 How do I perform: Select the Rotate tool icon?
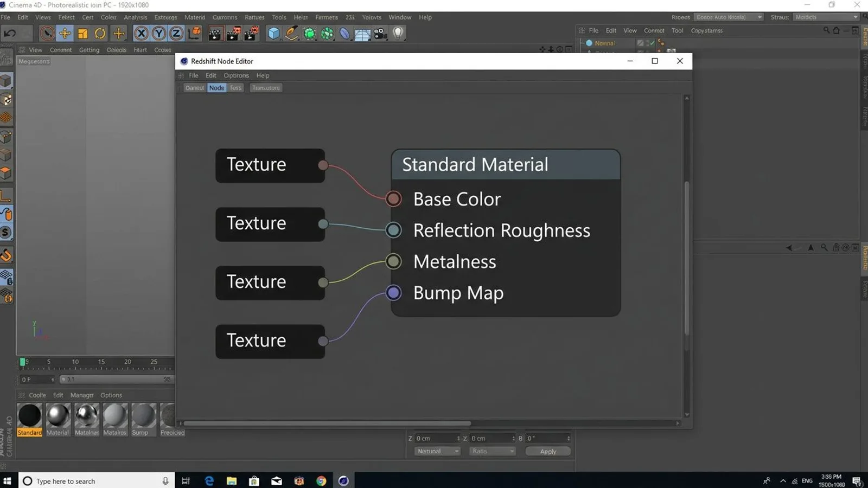[x=100, y=34]
